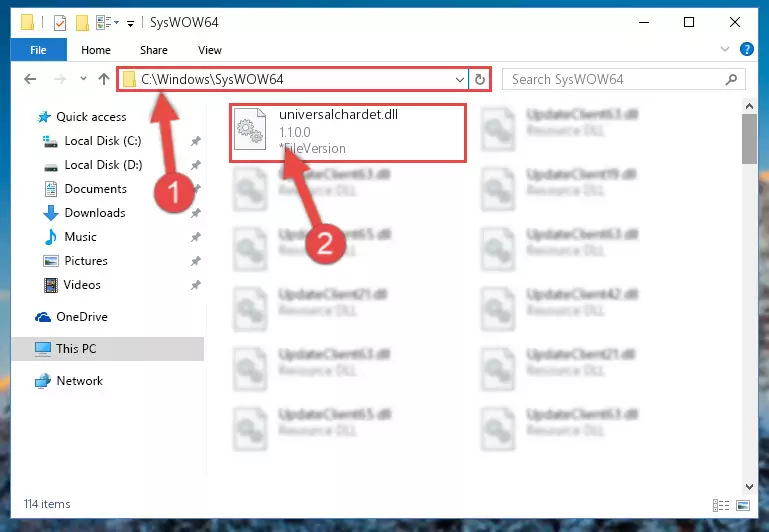Click the New folder quick access icon
This screenshot has width=769, height=532.
[x=82, y=23]
